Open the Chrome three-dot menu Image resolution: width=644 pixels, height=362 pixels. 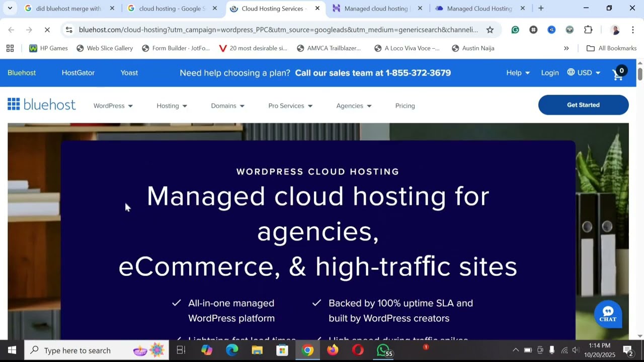pyautogui.click(x=632, y=30)
